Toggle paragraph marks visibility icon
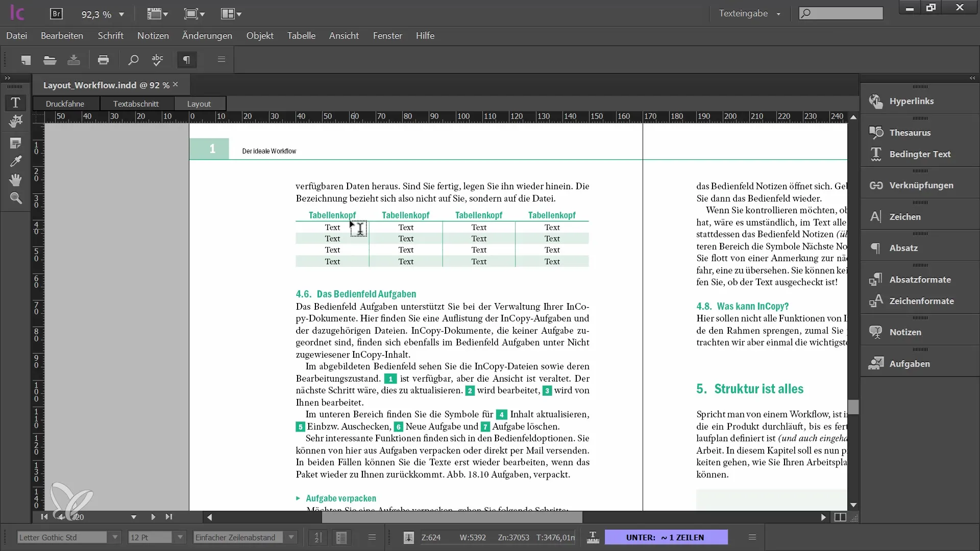 pos(185,60)
